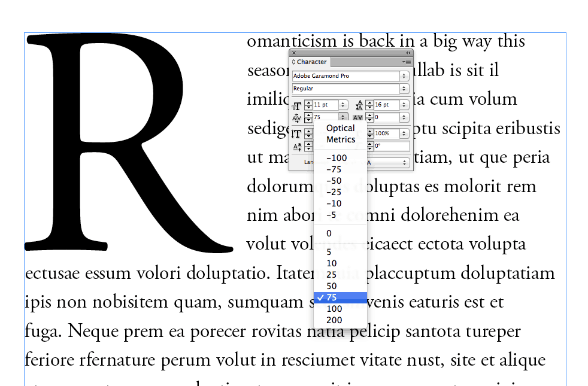Click the AV tracking icon

[359, 117]
